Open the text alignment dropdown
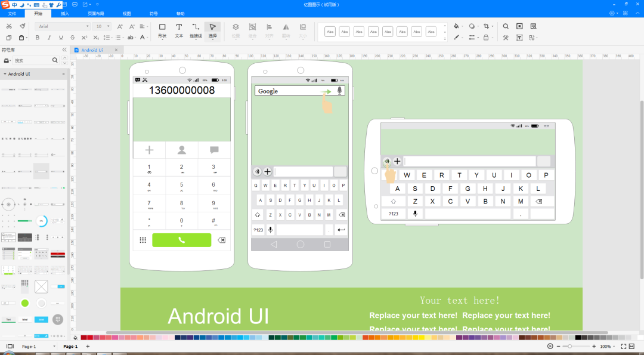Screen dimensions: 644x355 point(143,26)
